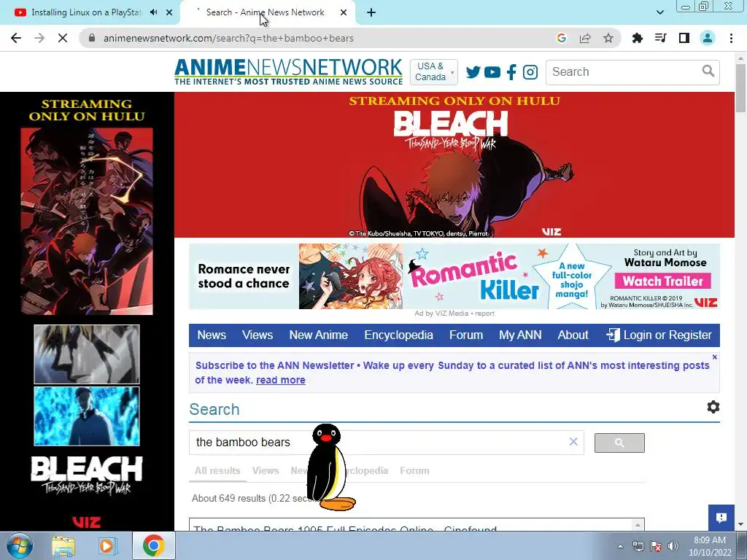Open Chrome three-dot menu
This screenshot has width=747, height=560.
pyautogui.click(x=731, y=38)
